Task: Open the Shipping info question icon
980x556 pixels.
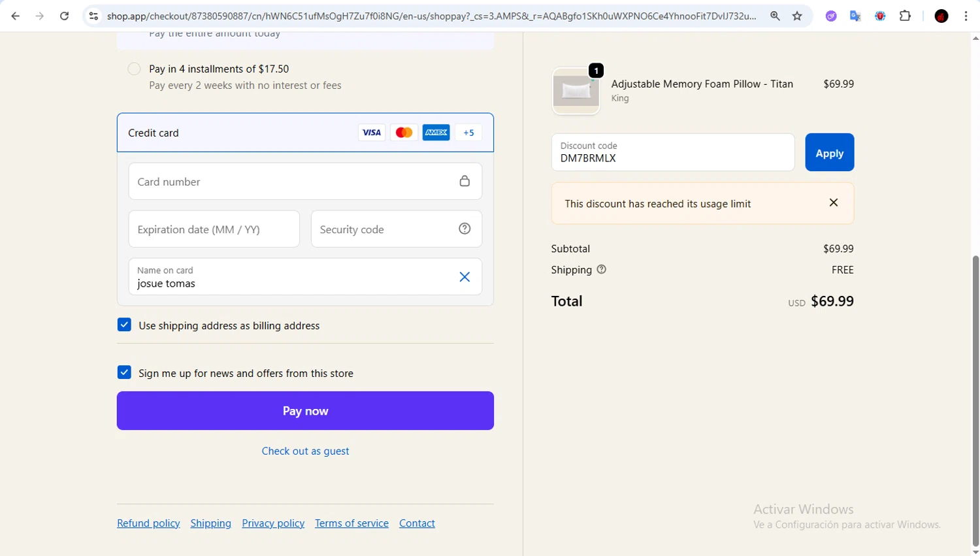Action: [602, 269]
